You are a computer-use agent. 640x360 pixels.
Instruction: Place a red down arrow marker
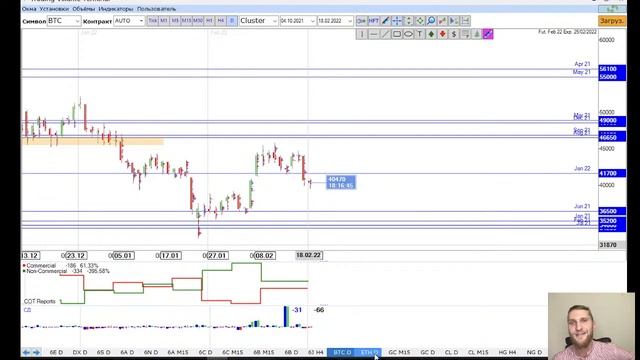pyautogui.click(x=442, y=34)
